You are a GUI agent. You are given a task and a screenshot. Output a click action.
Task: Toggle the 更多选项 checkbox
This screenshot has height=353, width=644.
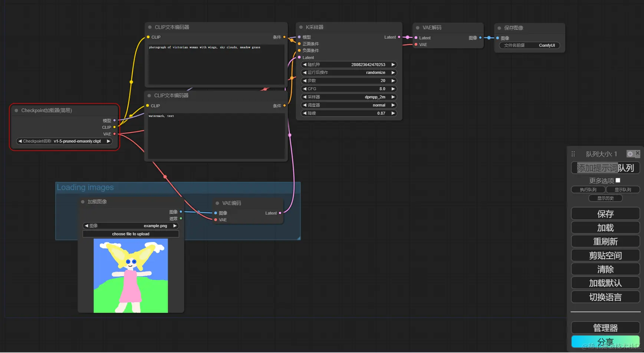coord(618,180)
